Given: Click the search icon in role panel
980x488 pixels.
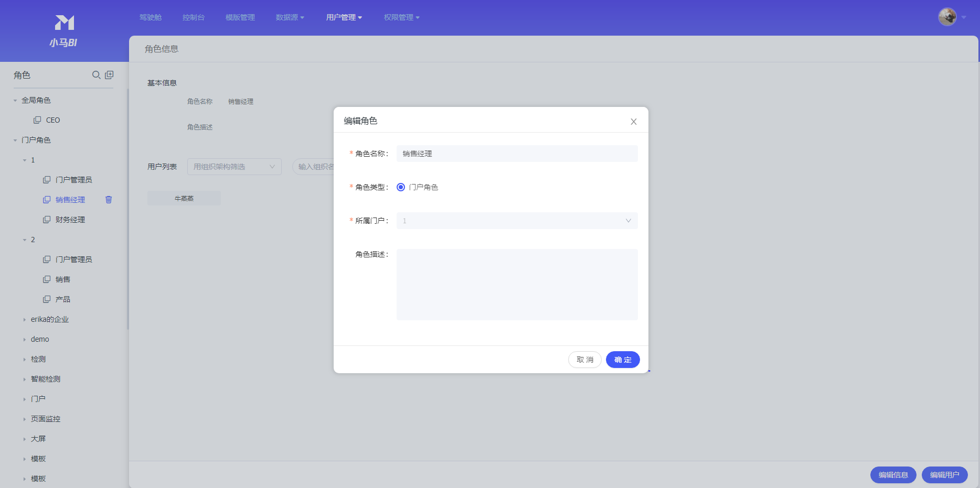Looking at the screenshot, I should point(96,75).
